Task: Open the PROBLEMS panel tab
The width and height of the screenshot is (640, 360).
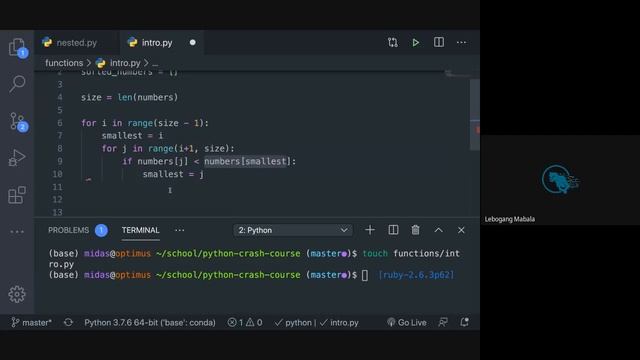Action: click(x=68, y=230)
